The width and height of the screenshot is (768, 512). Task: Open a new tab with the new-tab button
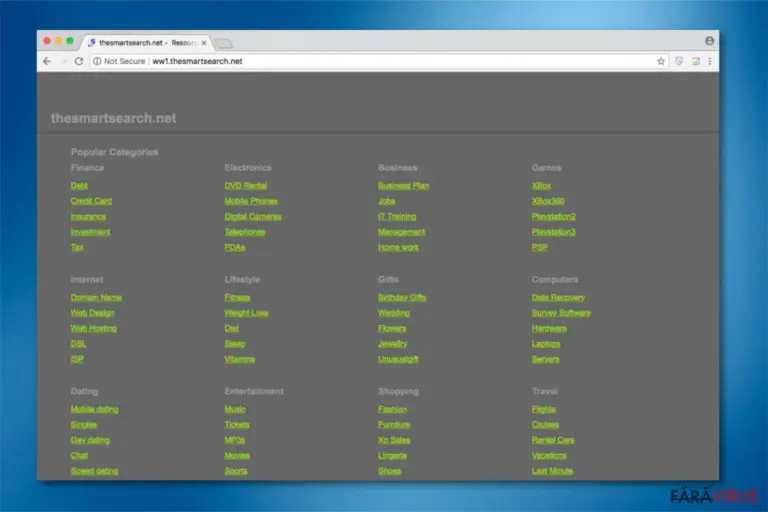tap(224, 44)
